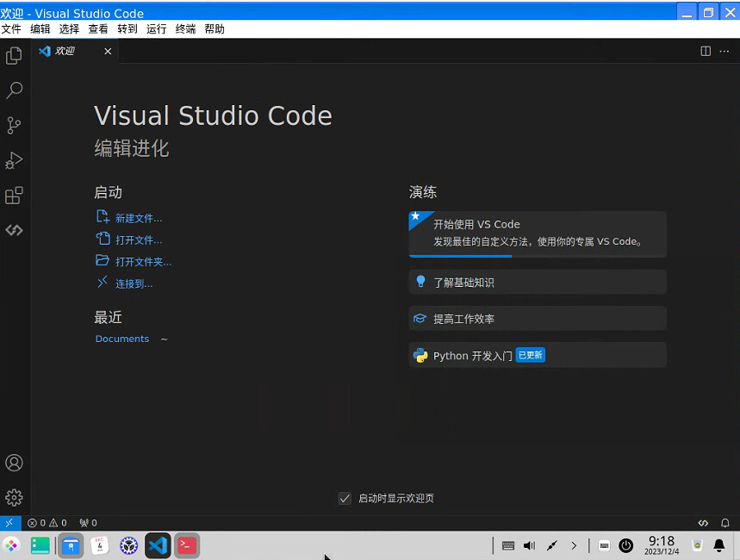Open the 终端 menu
Image resolution: width=740 pixels, height=560 pixels.
[185, 28]
